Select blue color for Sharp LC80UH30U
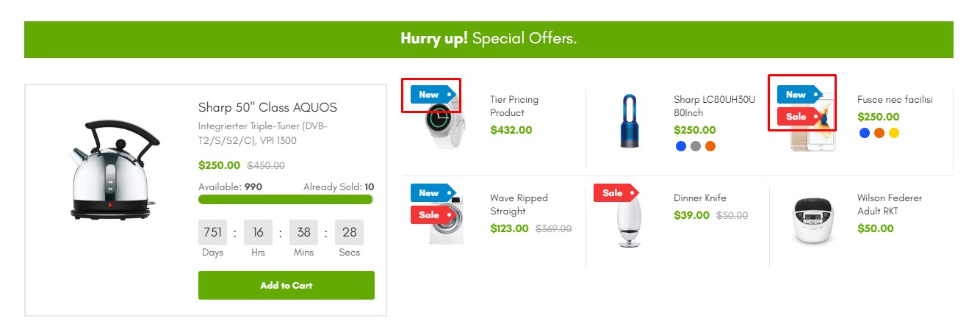 681,146
